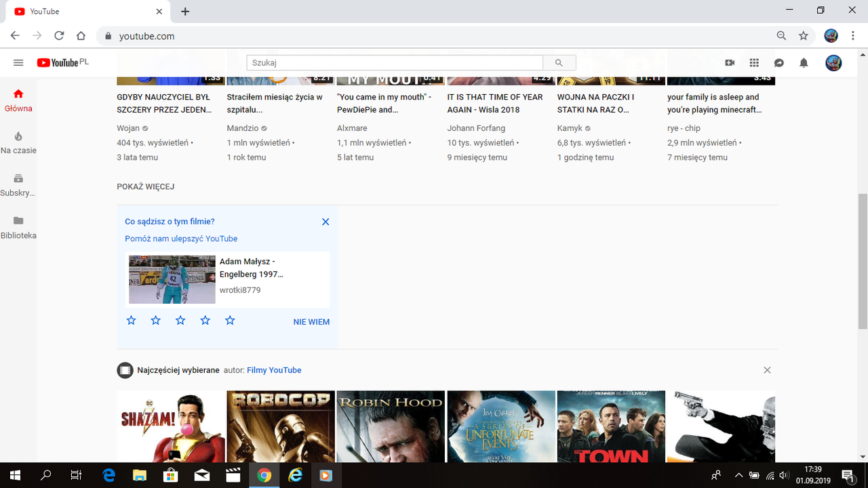Open the Adam Małysz Engelberg 1997 thumbnail

(x=172, y=279)
